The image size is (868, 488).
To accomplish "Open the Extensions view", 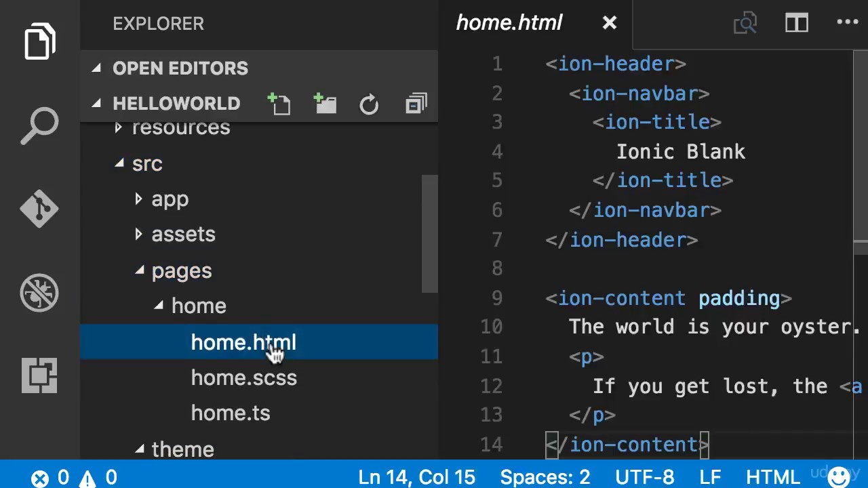I will [39, 375].
